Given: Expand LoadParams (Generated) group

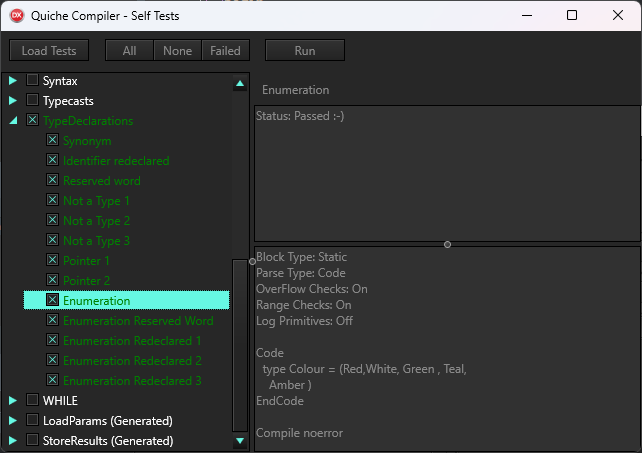Looking at the screenshot, I should 13,420.
